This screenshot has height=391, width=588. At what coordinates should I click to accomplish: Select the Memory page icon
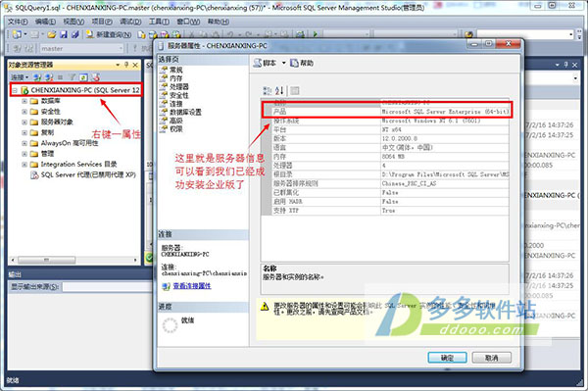point(163,78)
